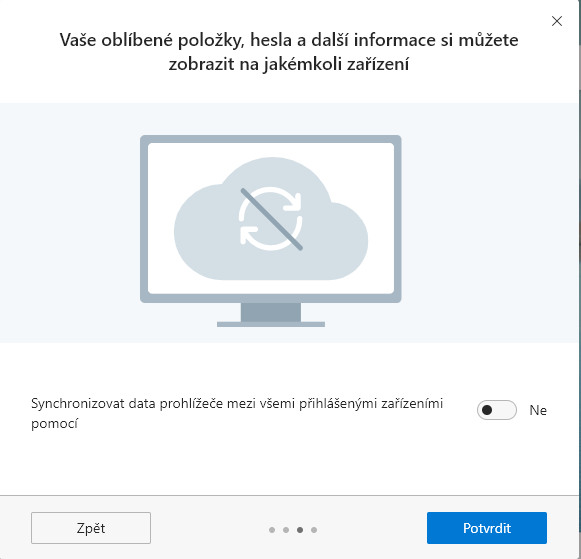Go back with the Zpět button
The height and width of the screenshot is (559, 581).
(x=91, y=528)
